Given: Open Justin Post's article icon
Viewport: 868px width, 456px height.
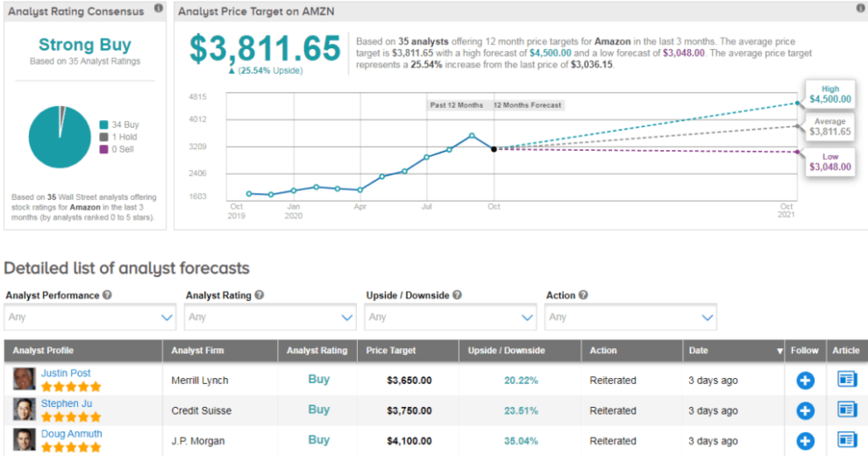Looking at the screenshot, I should click(x=847, y=379).
